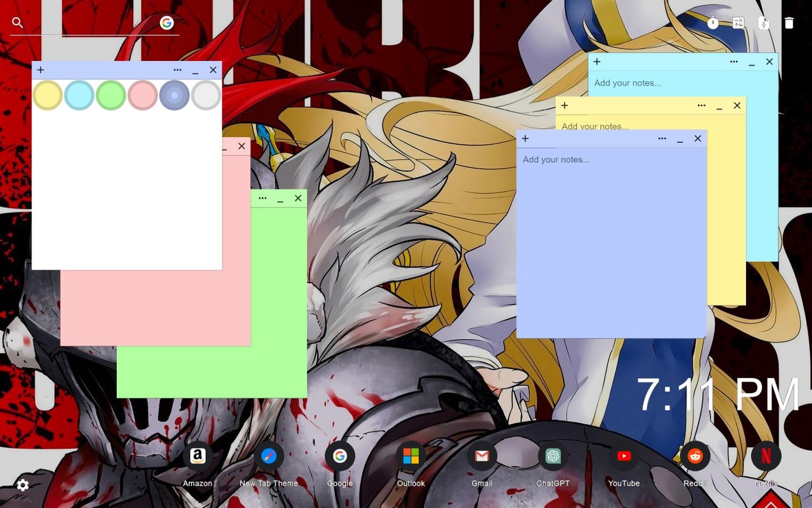Open the YouTube shortcut
Image resolution: width=812 pixels, height=508 pixels.
click(x=624, y=456)
